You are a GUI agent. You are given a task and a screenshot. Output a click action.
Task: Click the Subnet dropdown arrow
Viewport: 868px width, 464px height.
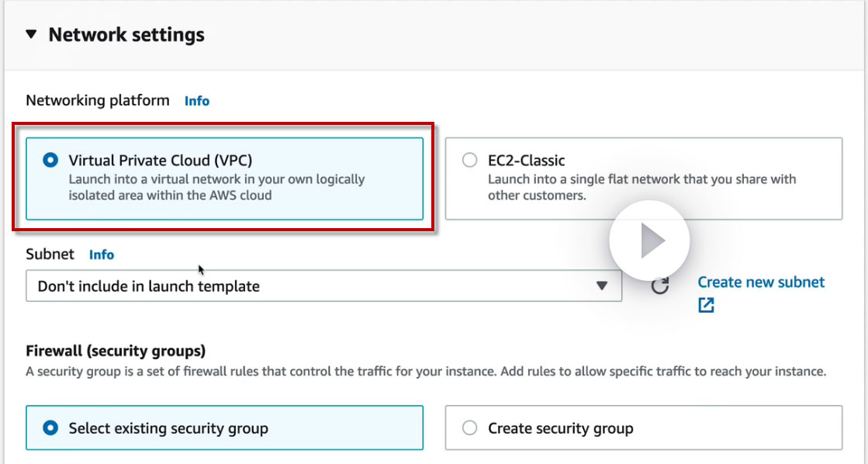pyautogui.click(x=602, y=286)
